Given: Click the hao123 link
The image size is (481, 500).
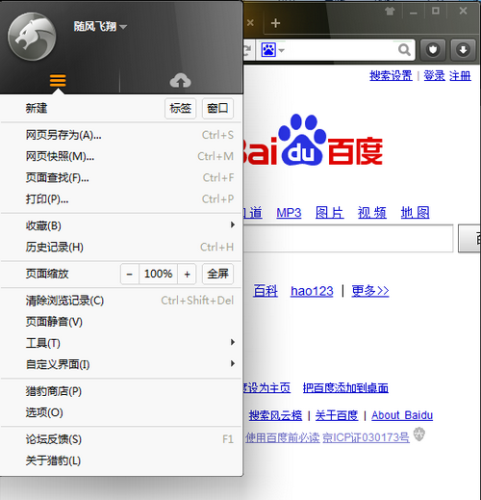Looking at the screenshot, I should point(312,291).
